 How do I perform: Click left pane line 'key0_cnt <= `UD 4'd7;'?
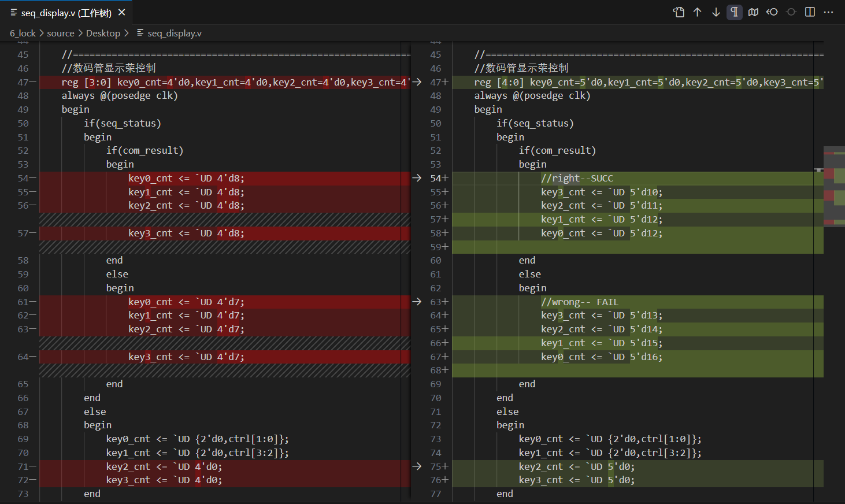point(186,302)
